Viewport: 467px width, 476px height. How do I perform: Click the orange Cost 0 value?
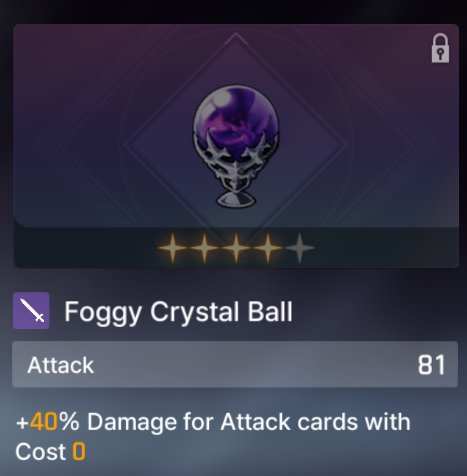tap(79, 451)
